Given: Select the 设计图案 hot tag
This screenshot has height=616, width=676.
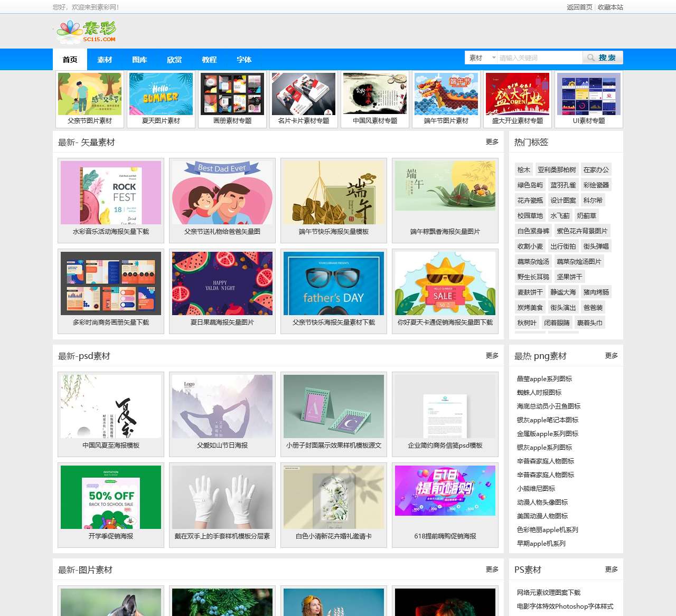Looking at the screenshot, I should pyautogui.click(x=564, y=201).
